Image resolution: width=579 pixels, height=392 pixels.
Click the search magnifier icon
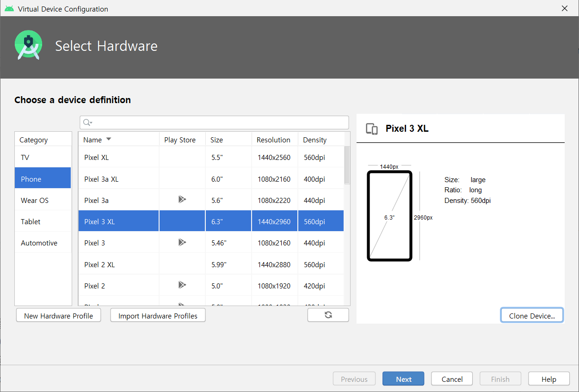[x=87, y=122]
